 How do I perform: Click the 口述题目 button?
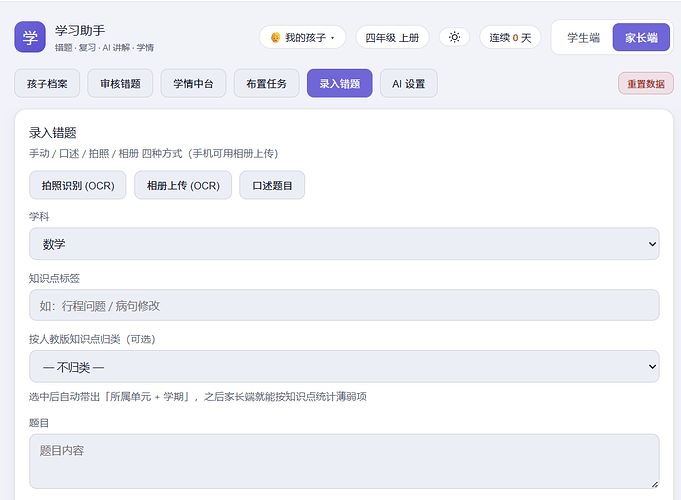coord(272,185)
